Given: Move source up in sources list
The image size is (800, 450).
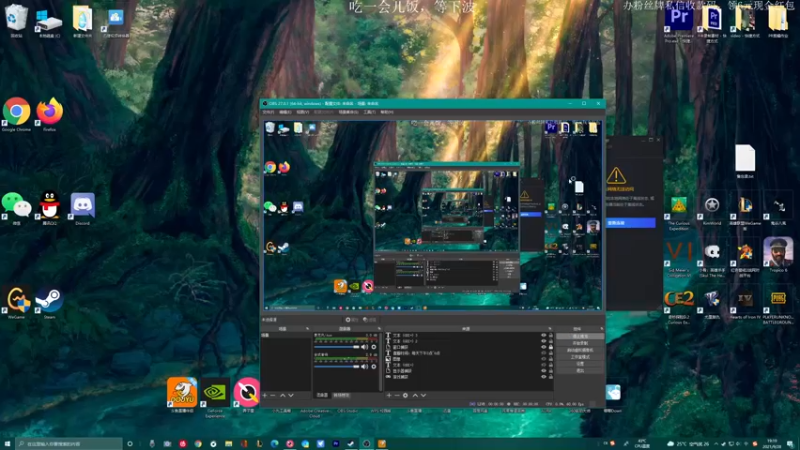Looking at the screenshot, I should click(x=415, y=395).
